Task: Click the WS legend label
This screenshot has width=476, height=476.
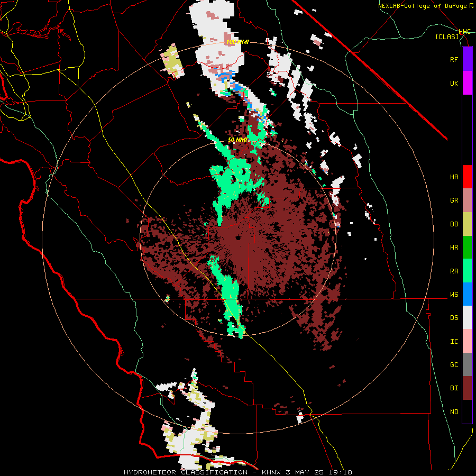Action: pyautogui.click(x=454, y=295)
